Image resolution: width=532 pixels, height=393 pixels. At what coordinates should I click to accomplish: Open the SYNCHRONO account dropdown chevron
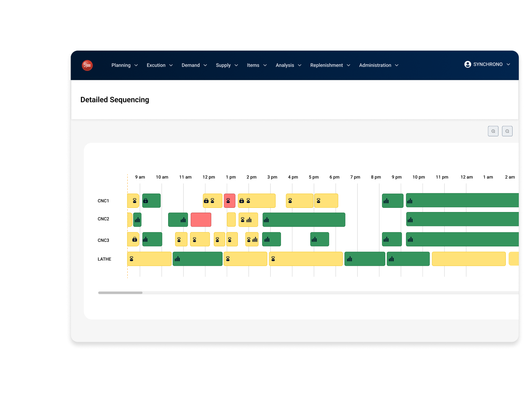(x=508, y=64)
